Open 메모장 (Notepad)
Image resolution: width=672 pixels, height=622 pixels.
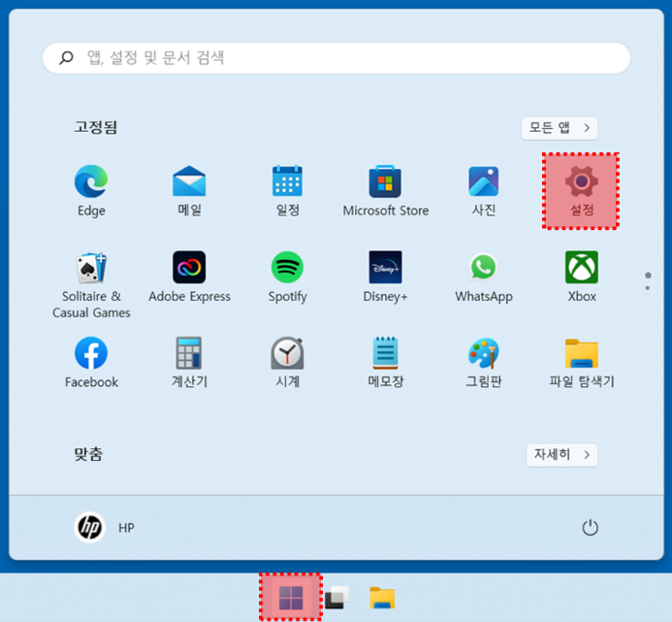coord(385,363)
